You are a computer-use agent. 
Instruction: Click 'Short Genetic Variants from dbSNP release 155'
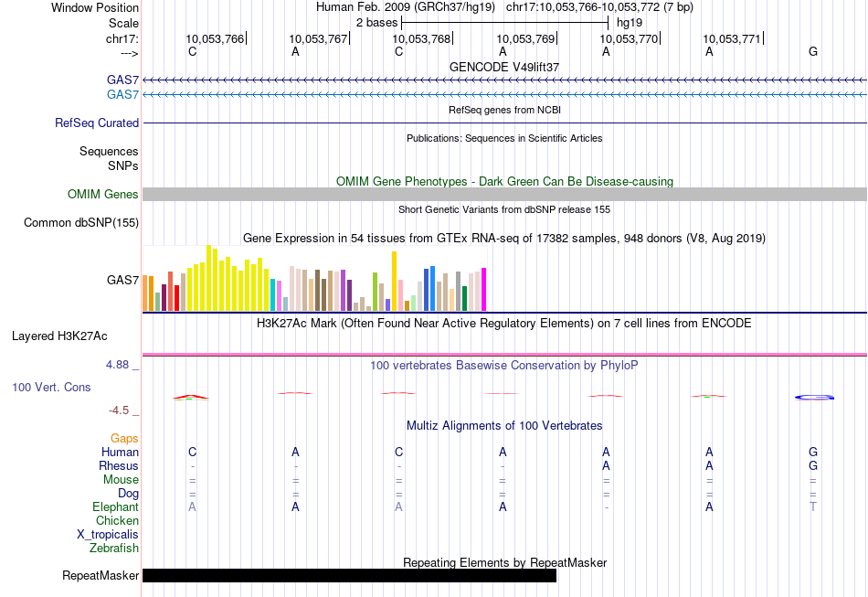tap(504, 209)
